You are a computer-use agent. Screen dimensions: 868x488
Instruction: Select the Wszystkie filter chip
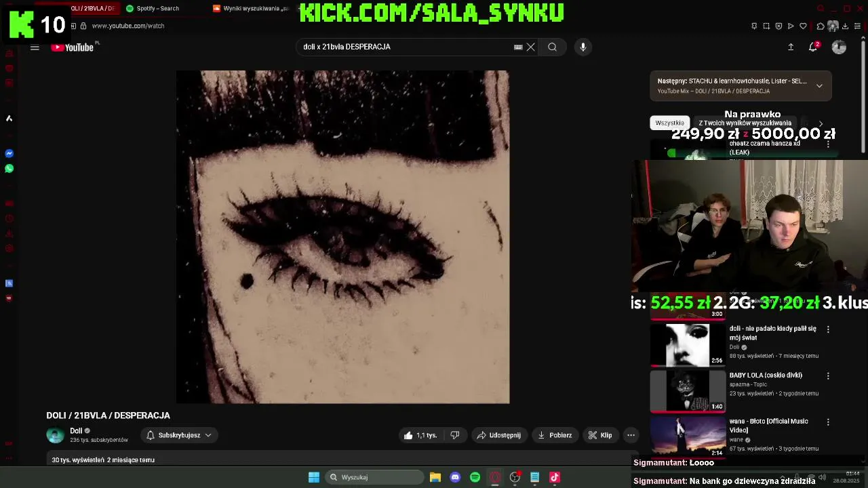tap(669, 123)
